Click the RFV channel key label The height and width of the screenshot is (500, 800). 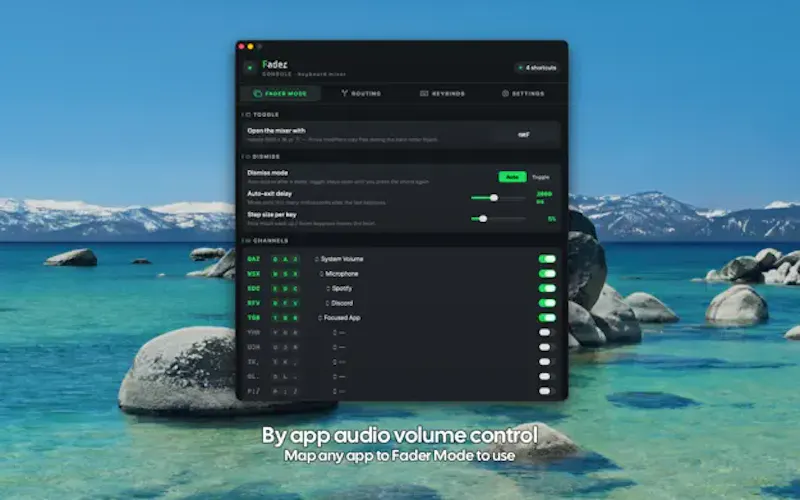click(254, 303)
